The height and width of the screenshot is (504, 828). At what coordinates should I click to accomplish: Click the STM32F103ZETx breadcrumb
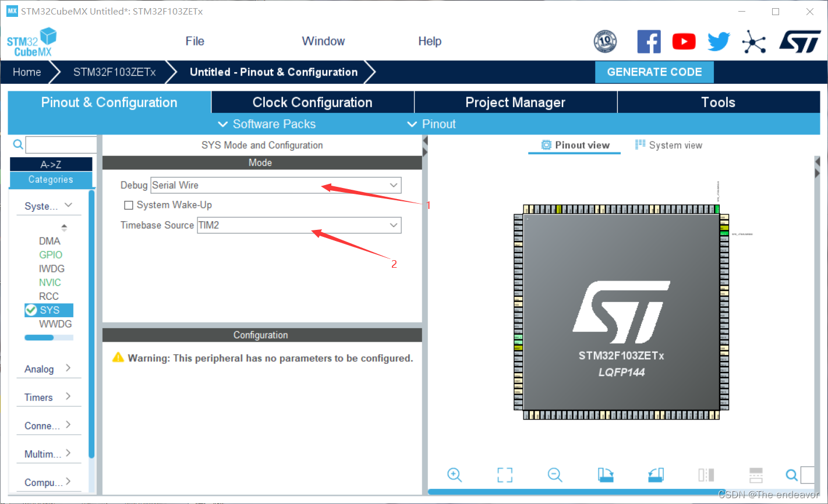[115, 72]
